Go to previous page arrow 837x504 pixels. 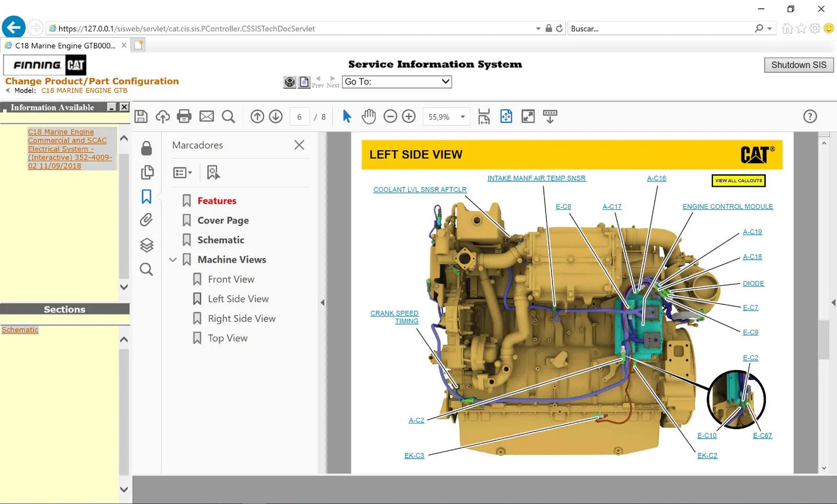(x=257, y=116)
